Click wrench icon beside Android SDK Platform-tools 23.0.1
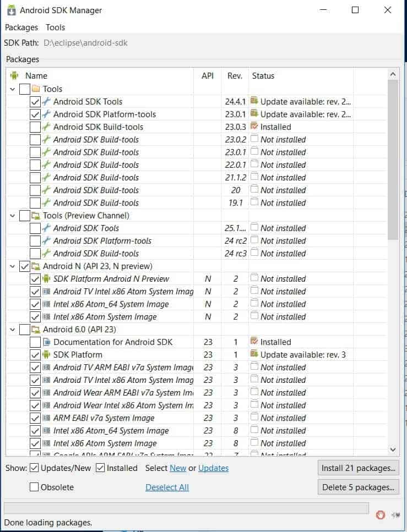 pyautogui.click(x=46, y=114)
